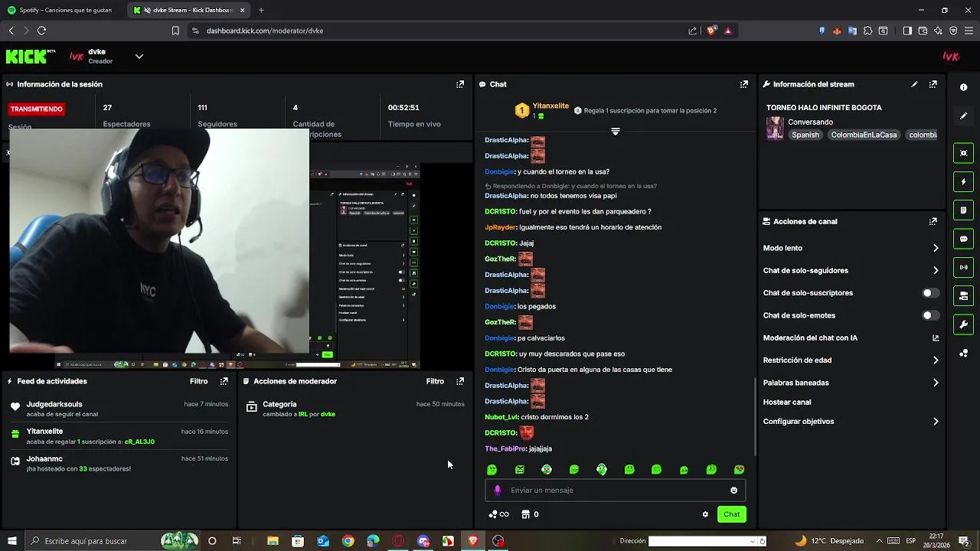Image resolution: width=980 pixels, height=551 pixels.
Task: Switch to Spotify browser tab
Action: (60, 10)
